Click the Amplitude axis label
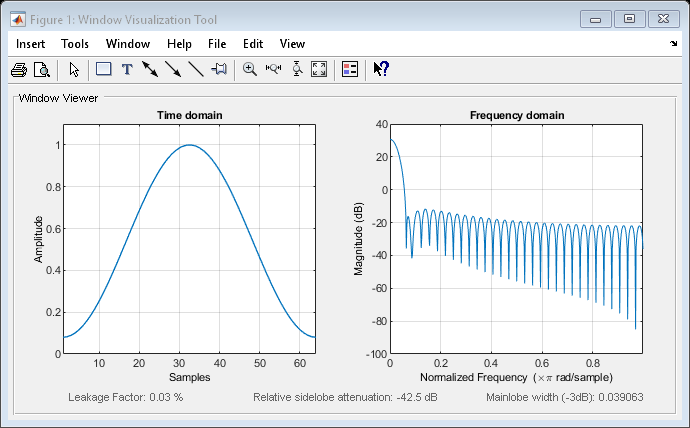 [38, 239]
